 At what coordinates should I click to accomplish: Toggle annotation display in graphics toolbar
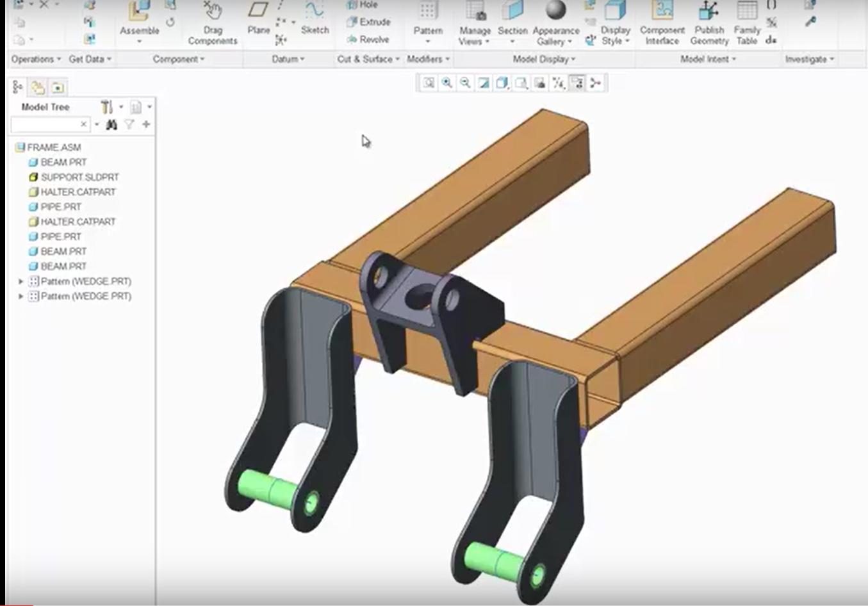coord(577,83)
